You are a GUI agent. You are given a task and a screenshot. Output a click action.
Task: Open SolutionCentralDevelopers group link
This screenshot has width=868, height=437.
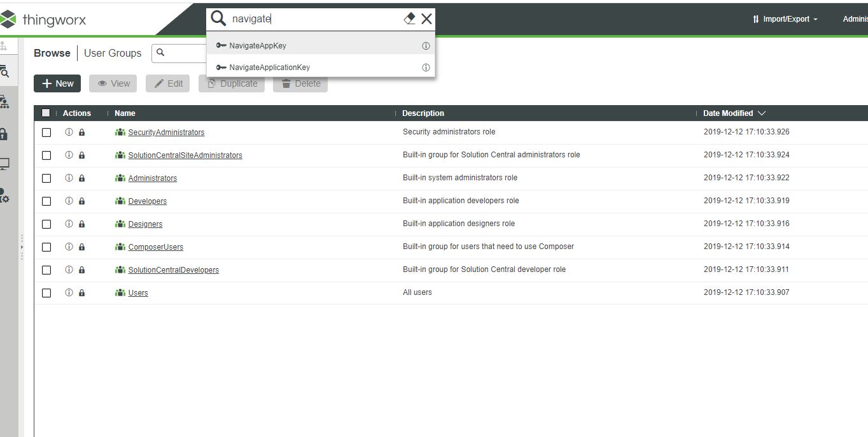(174, 270)
